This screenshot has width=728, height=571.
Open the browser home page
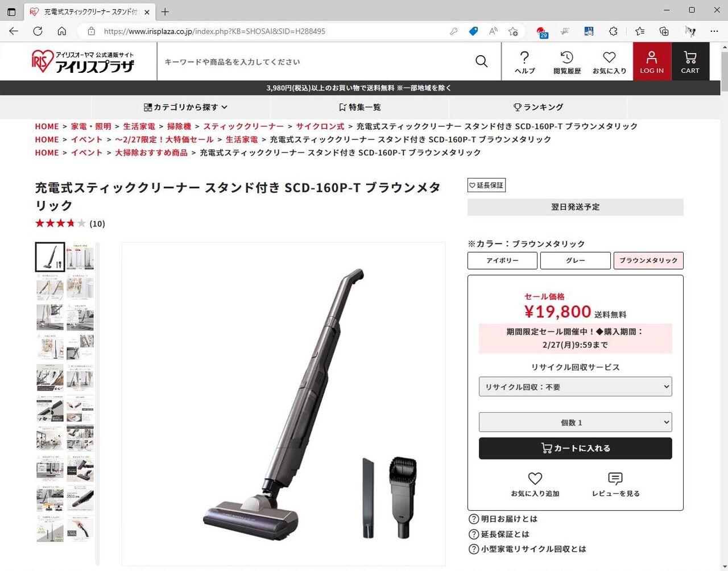pos(62,31)
